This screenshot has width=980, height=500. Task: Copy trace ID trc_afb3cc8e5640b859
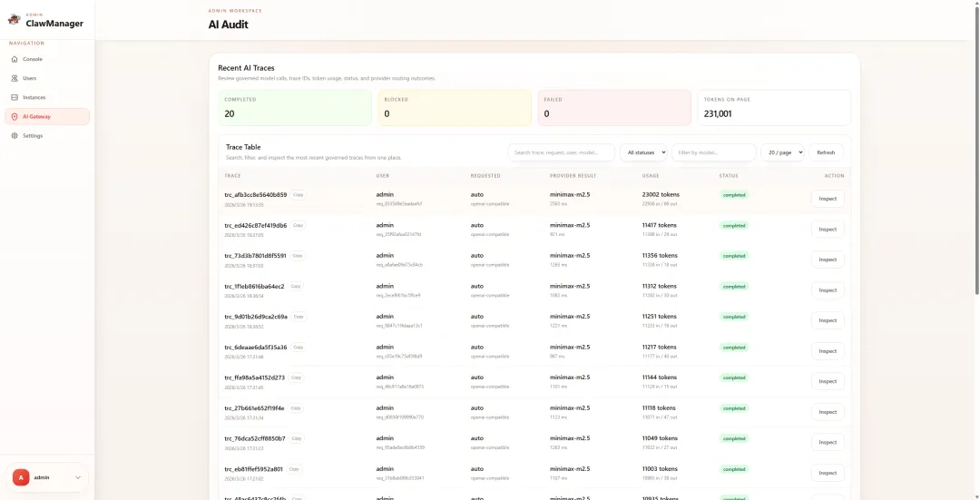tap(299, 195)
